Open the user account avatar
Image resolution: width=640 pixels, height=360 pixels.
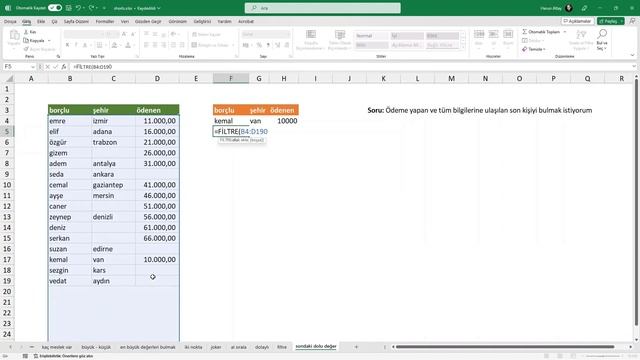[569, 8]
